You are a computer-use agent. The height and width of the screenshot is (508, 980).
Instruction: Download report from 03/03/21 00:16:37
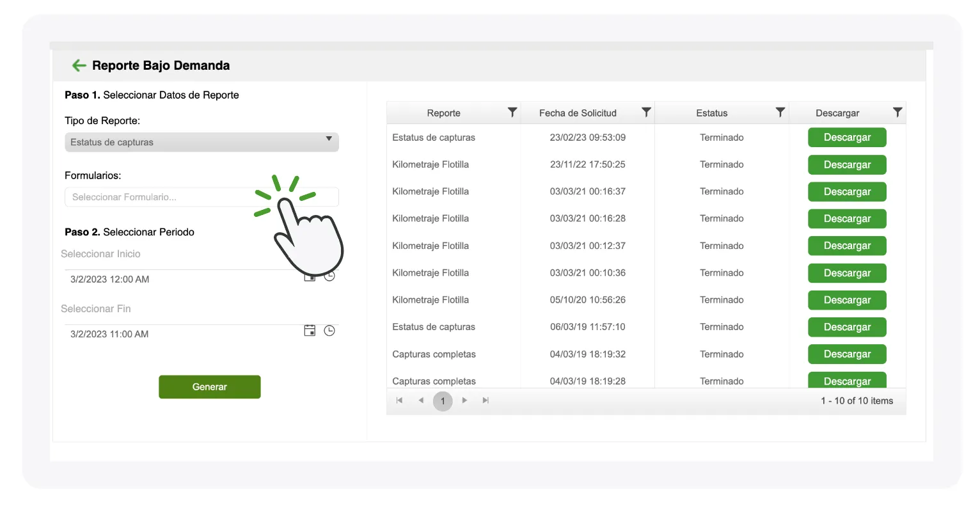point(847,191)
